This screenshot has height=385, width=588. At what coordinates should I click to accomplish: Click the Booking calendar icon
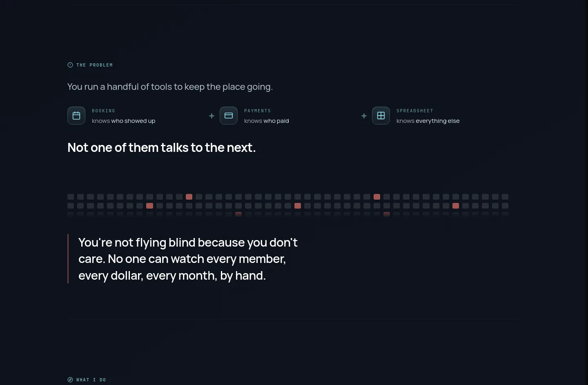coord(76,116)
